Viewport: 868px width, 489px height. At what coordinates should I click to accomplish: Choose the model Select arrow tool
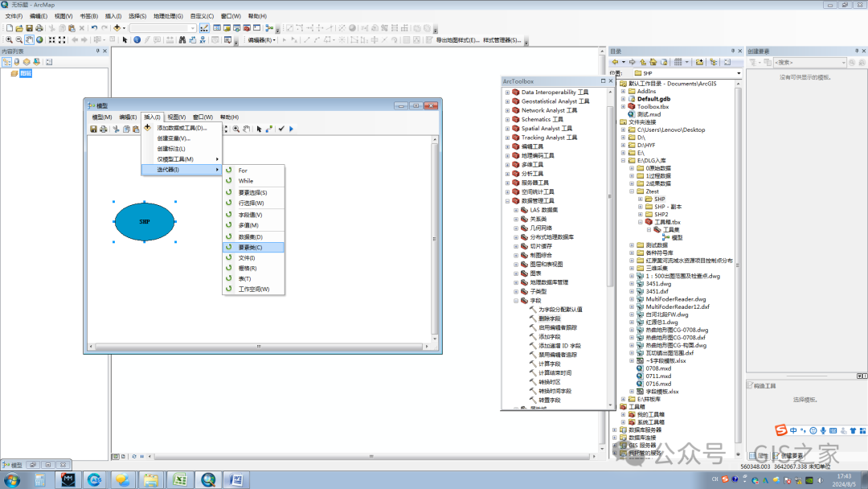(259, 129)
